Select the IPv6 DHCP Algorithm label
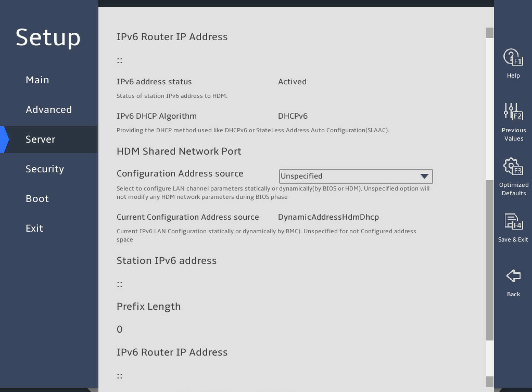The width and height of the screenshot is (532, 392). pos(156,116)
